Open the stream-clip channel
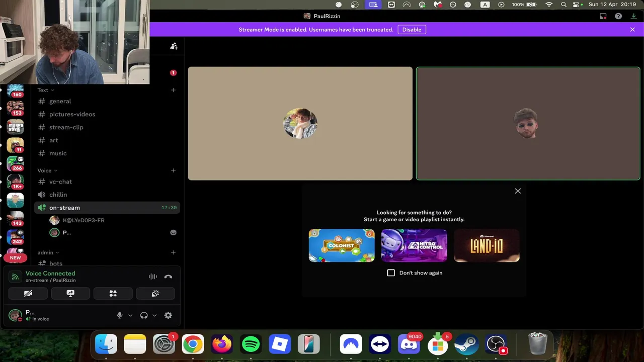 (x=107, y=127)
